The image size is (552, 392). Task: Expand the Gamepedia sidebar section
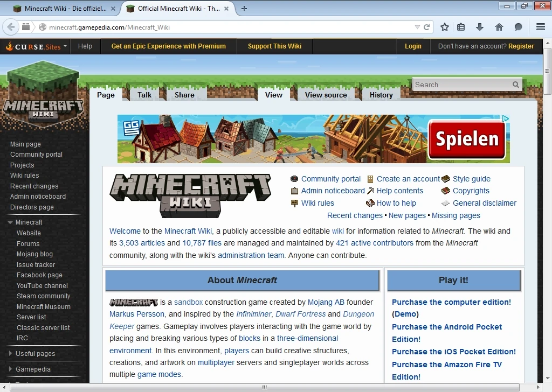click(x=10, y=369)
